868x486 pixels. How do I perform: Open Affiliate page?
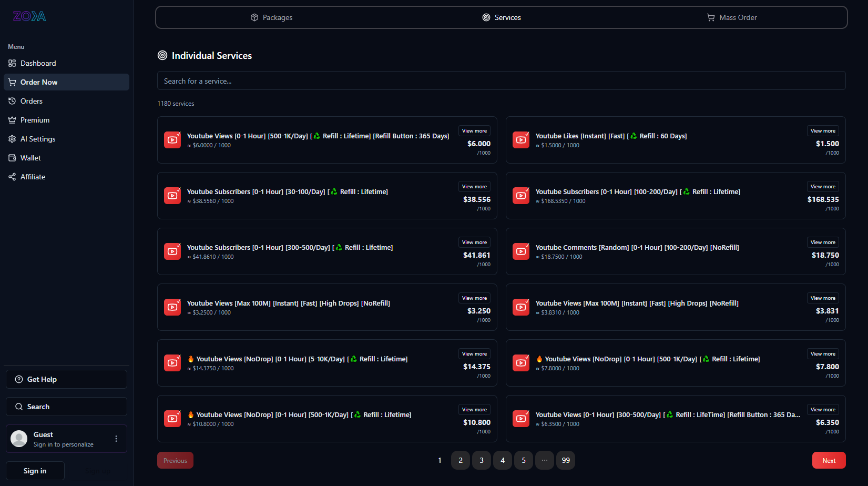point(66,177)
